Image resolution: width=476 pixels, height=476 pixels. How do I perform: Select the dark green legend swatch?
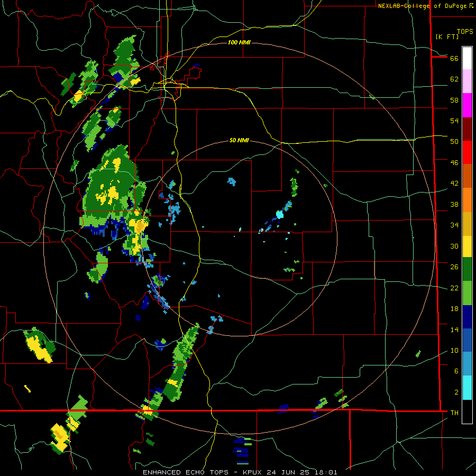point(467,269)
